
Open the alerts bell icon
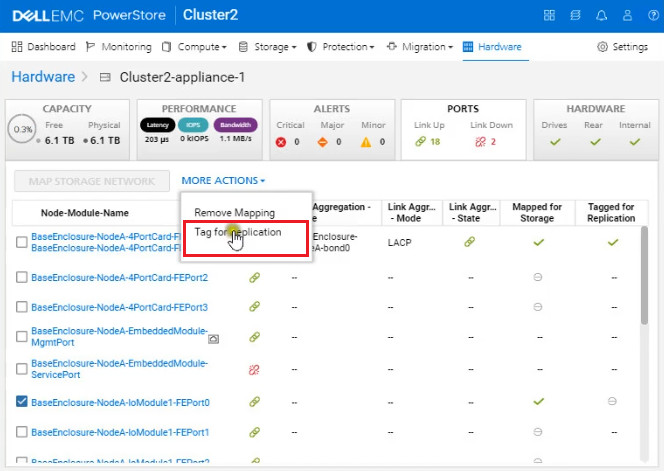point(601,16)
